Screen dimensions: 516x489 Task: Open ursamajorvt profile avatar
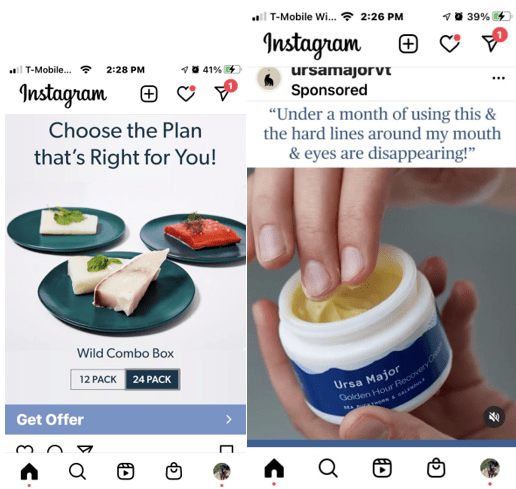pos(269,79)
